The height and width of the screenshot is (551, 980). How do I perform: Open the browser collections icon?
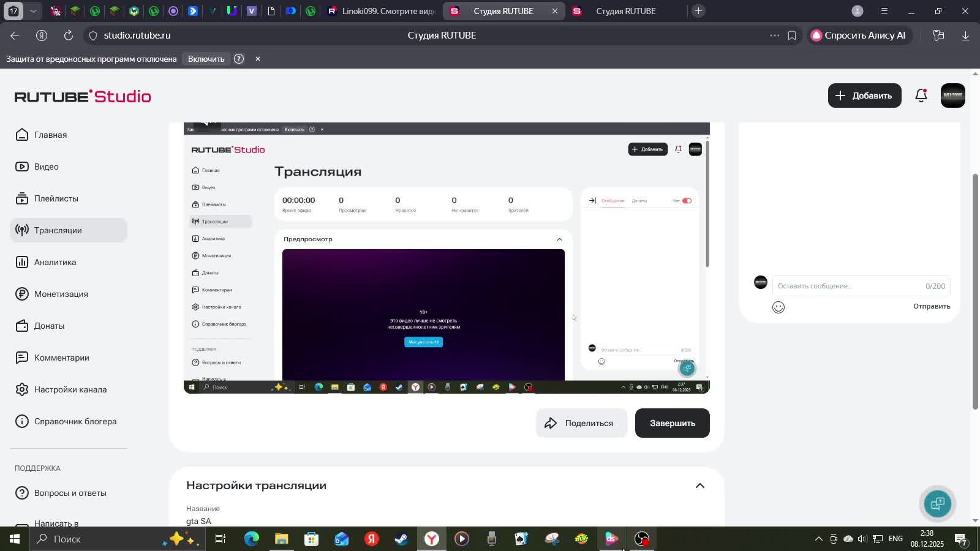pos(938,36)
